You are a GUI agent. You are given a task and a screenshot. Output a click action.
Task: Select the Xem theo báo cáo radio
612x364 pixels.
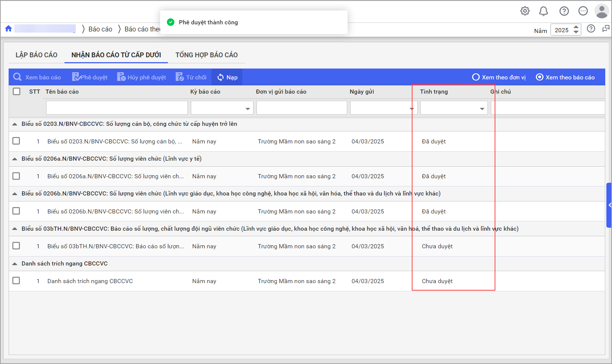tap(540, 77)
